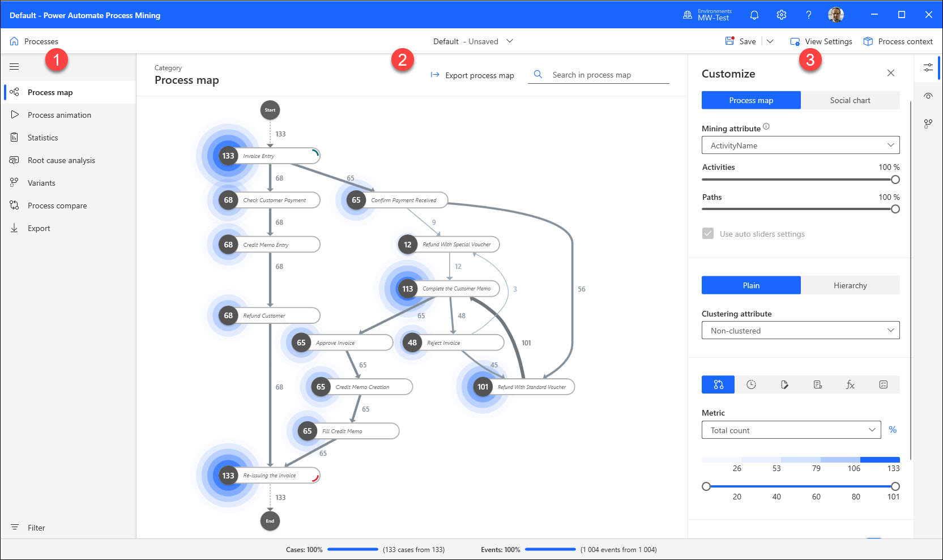943x560 pixels.
Task: Click the Activities slider handle
Action: click(x=895, y=179)
